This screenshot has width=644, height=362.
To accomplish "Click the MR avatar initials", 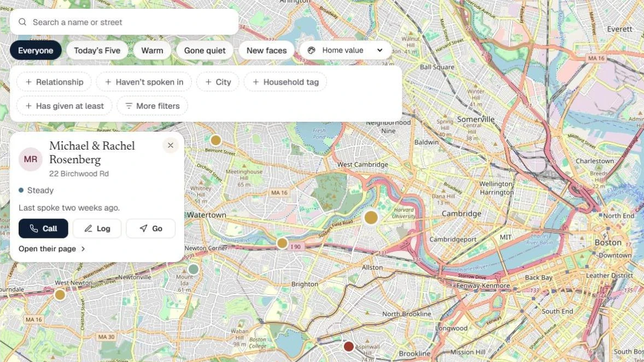I will [31, 159].
